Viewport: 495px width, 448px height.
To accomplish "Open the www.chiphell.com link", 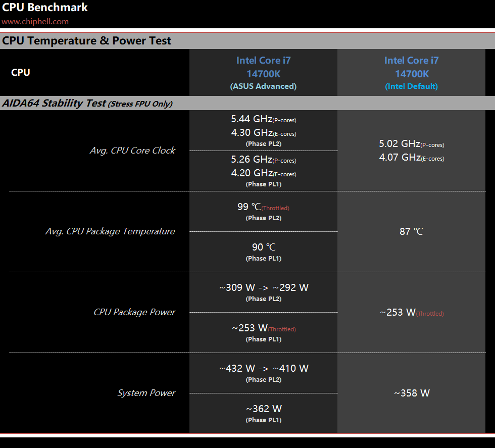I will pyautogui.click(x=35, y=22).
